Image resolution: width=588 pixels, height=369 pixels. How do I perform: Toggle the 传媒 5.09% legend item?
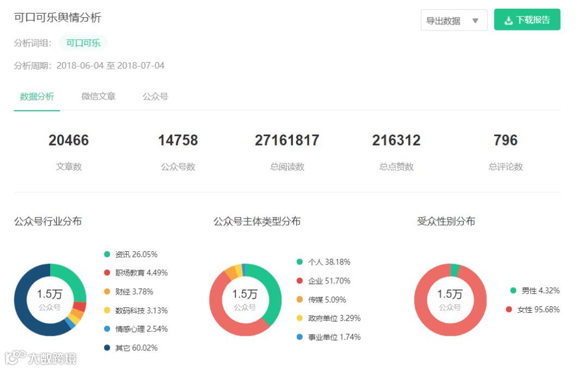click(321, 299)
